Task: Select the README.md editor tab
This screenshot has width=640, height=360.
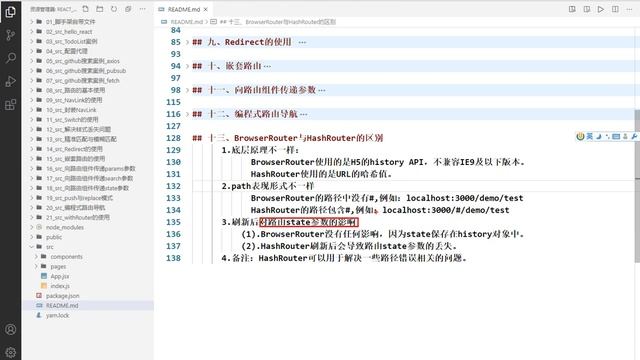Action: tap(183, 9)
